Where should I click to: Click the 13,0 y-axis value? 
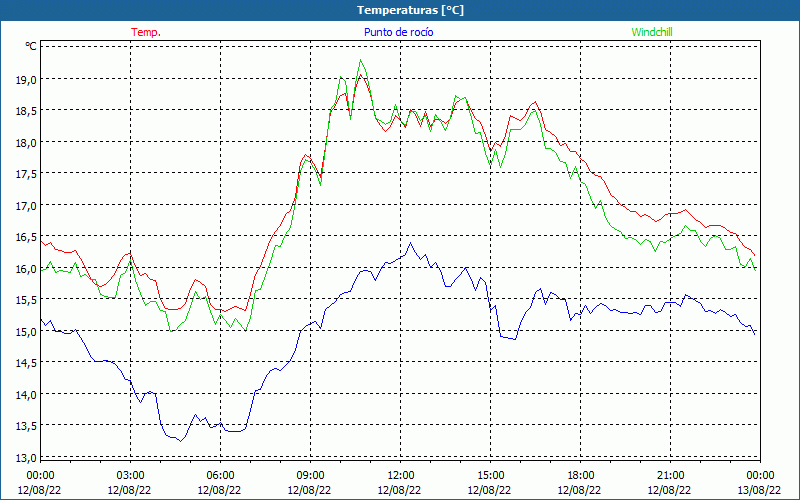[28, 458]
